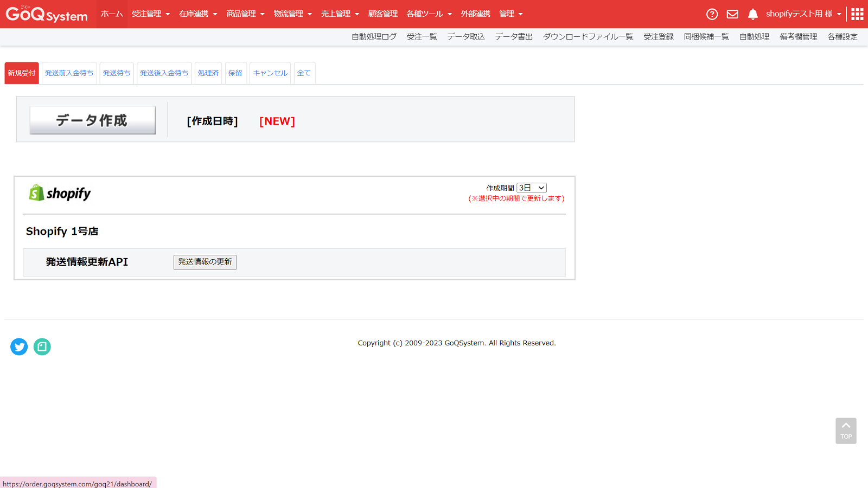Open the mail envelope icon
Image resolution: width=868 pixels, height=488 pixels.
coord(732,14)
